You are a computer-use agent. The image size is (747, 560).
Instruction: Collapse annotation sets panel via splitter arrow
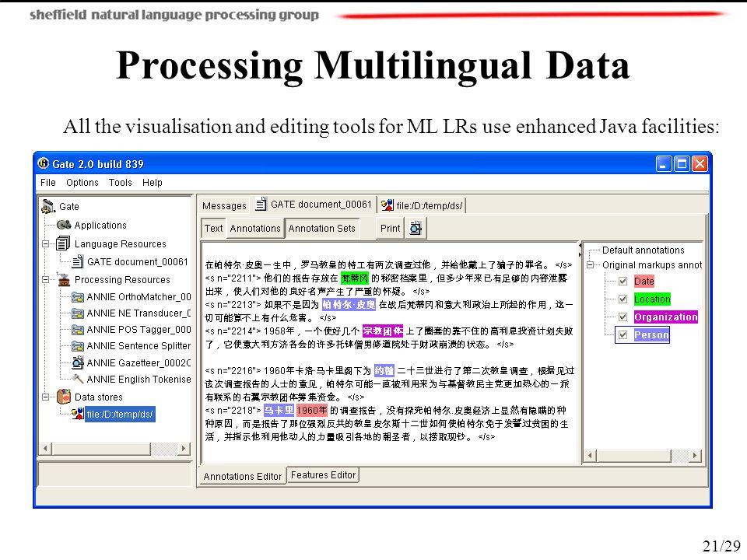point(580,254)
